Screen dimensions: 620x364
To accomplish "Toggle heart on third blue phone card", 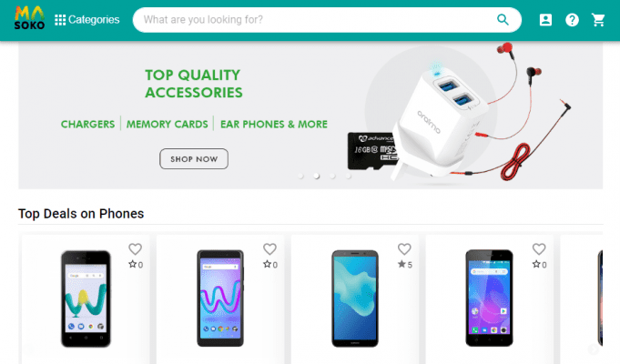I will (x=404, y=249).
